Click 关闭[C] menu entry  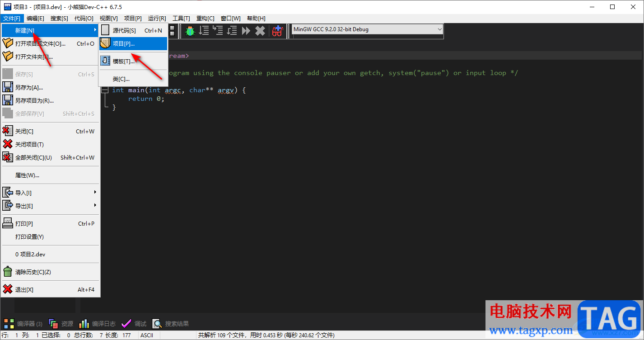click(50, 131)
